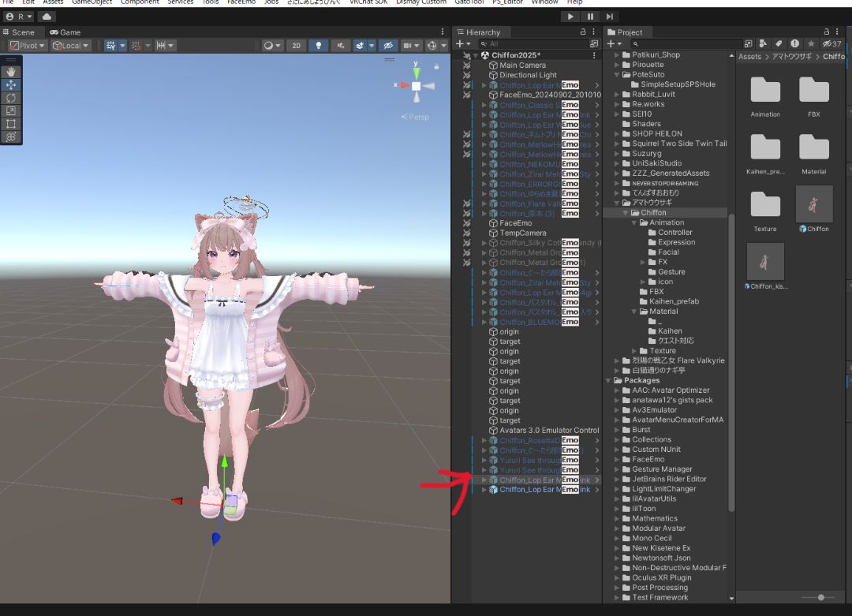Switch to the Scene tab

coord(18,32)
